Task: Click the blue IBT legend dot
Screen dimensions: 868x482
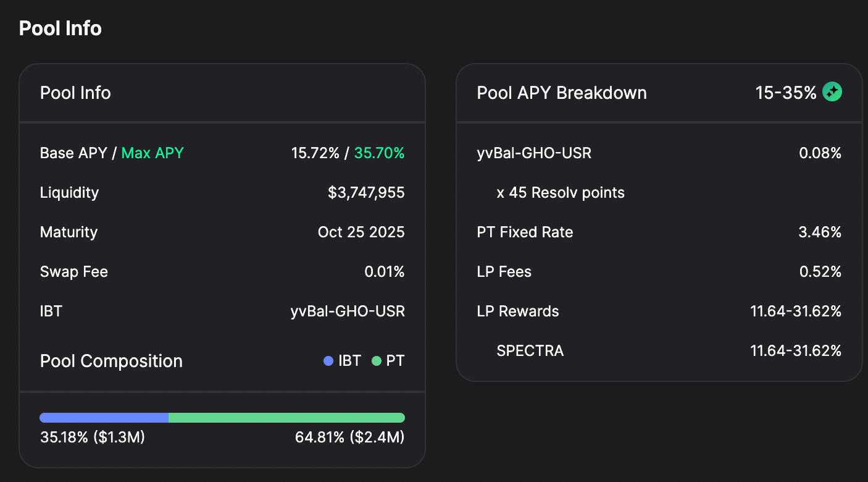Action: tap(328, 361)
